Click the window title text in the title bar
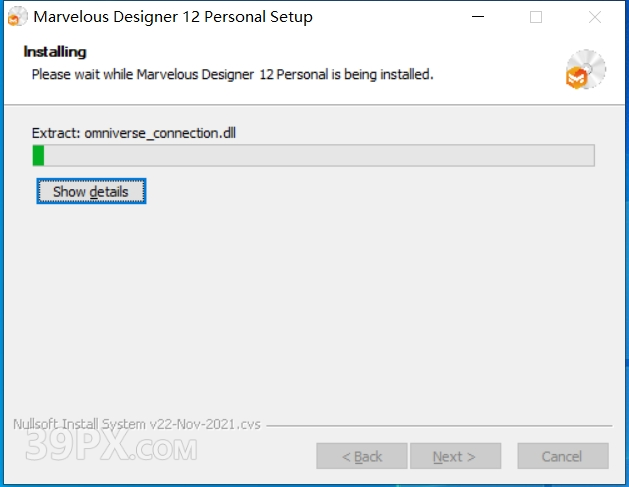This screenshot has width=629, height=487. pyautogui.click(x=173, y=17)
